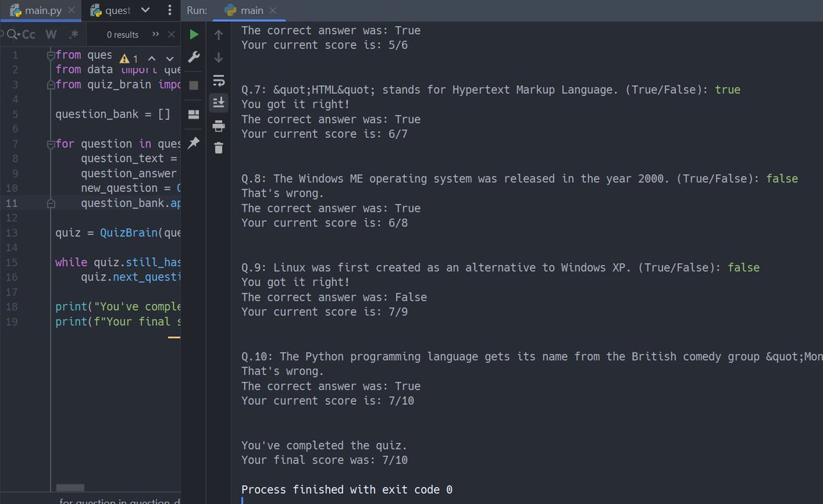
Task: Show hidden tabs dropdown chevron
Action: click(145, 10)
